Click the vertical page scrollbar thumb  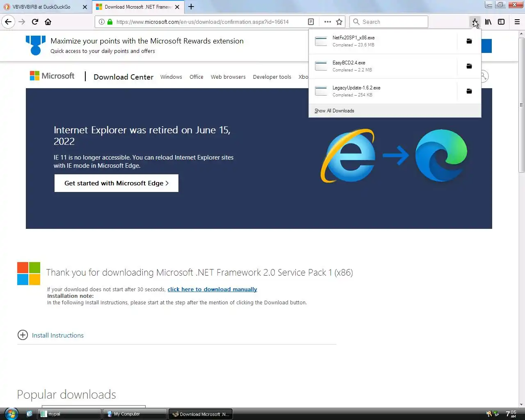pyautogui.click(x=521, y=105)
